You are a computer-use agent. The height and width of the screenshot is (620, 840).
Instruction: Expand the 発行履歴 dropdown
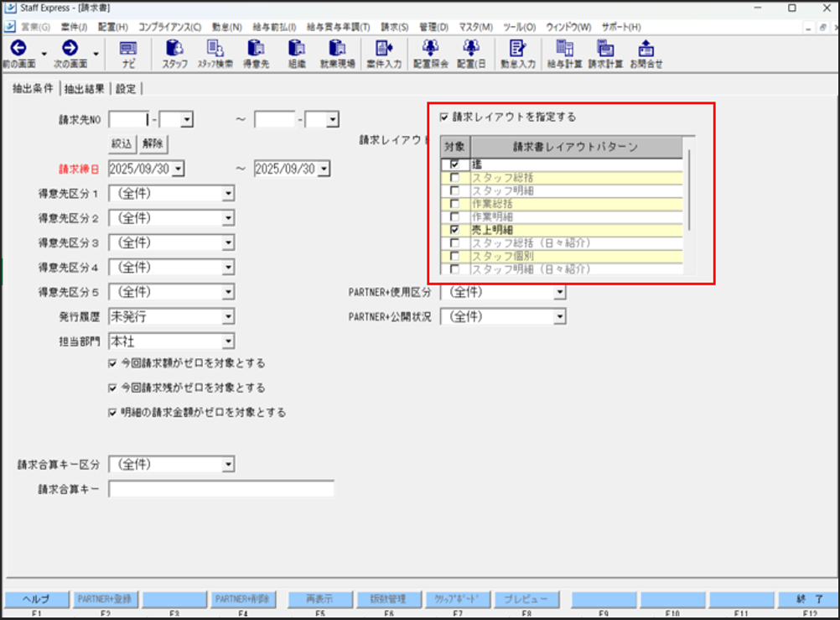pos(227,317)
